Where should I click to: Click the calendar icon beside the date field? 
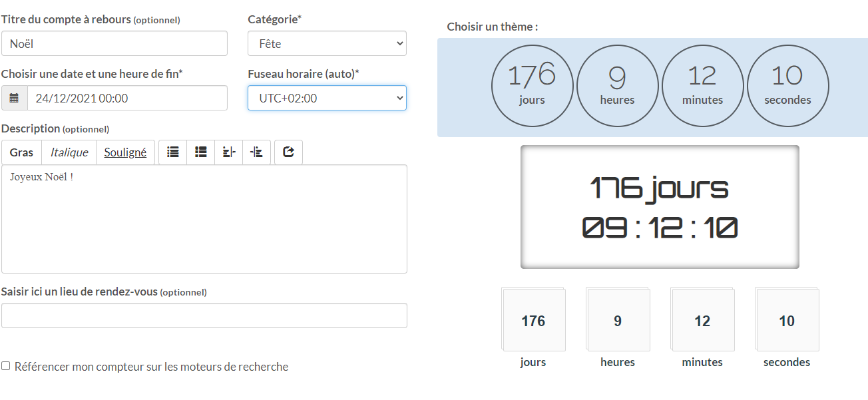point(14,98)
